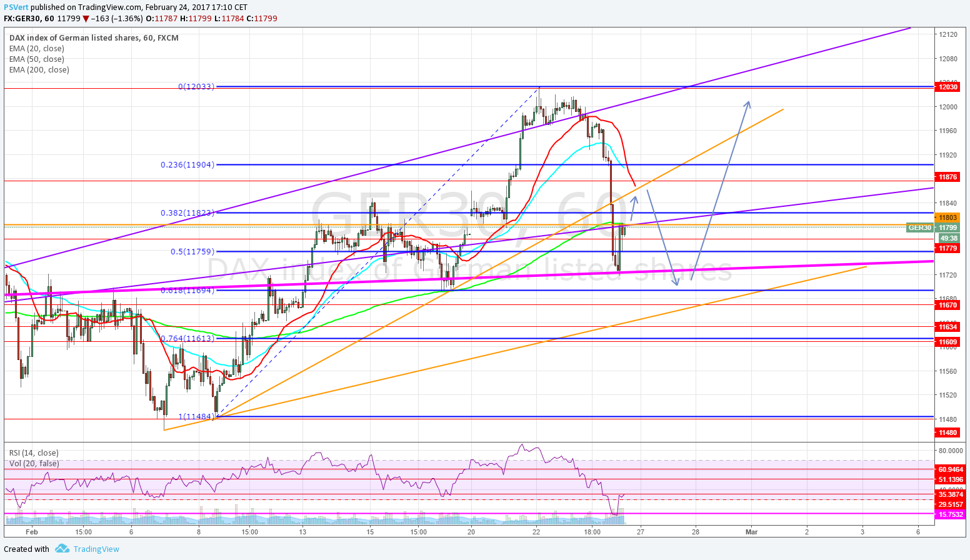Click the 11840 price axis label
Screen dimensions: 970x560
(x=948, y=204)
